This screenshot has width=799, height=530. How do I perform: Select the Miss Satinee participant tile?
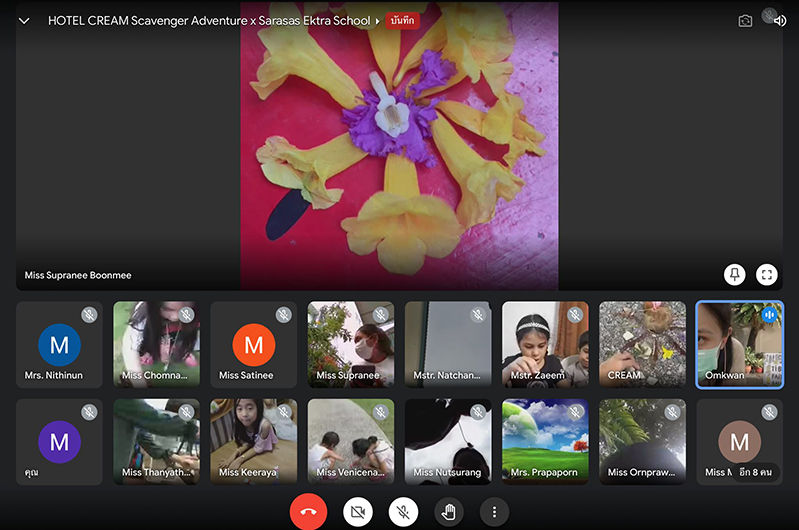(x=254, y=344)
